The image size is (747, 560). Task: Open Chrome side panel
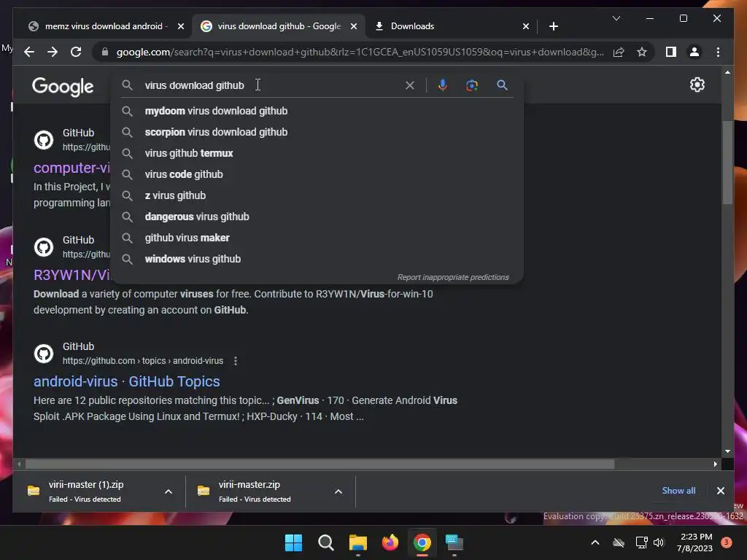(671, 52)
